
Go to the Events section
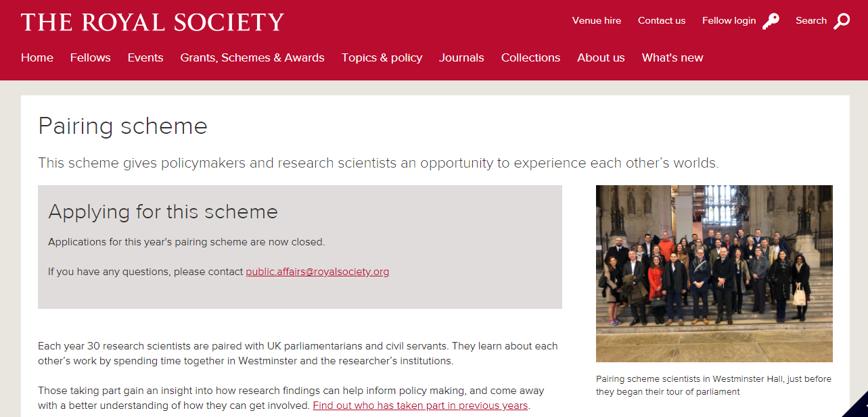(x=145, y=58)
